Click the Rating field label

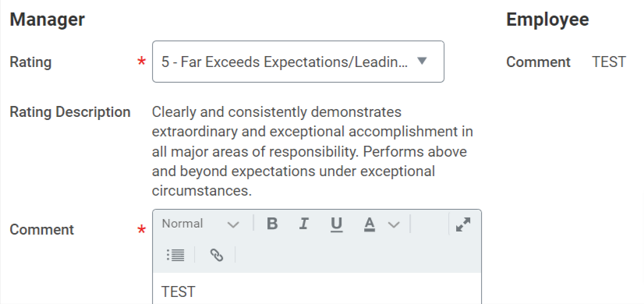click(x=30, y=62)
